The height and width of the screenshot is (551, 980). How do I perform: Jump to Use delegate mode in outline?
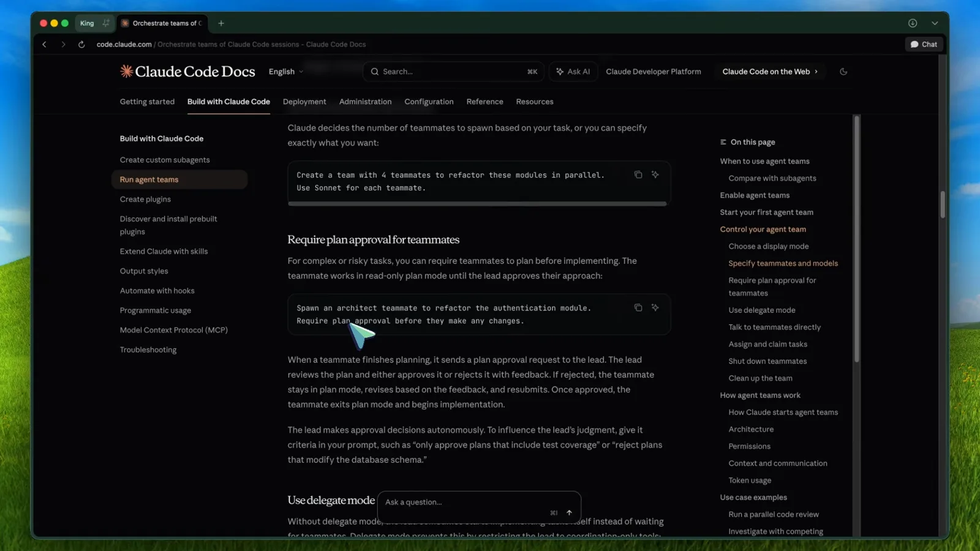pyautogui.click(x=762, y=310)
